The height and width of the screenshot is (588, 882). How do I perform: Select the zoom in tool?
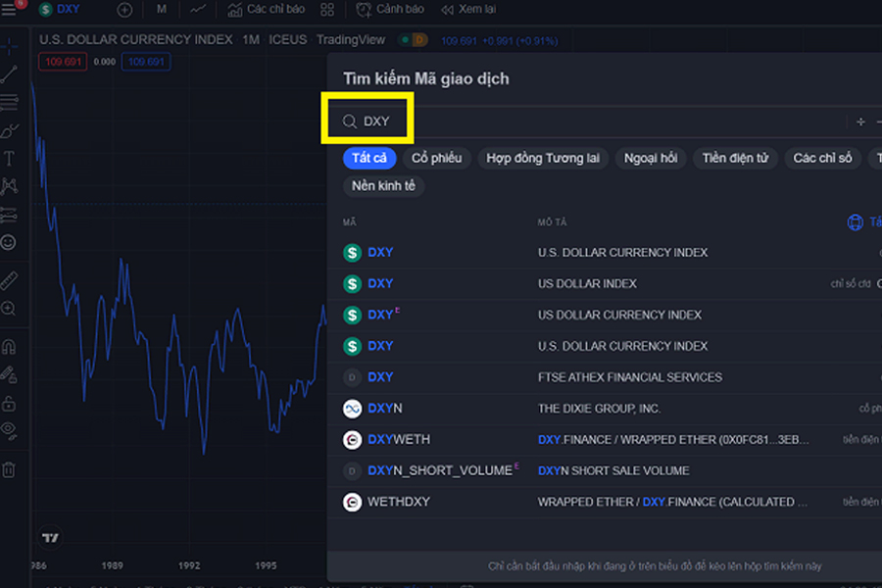9,309
